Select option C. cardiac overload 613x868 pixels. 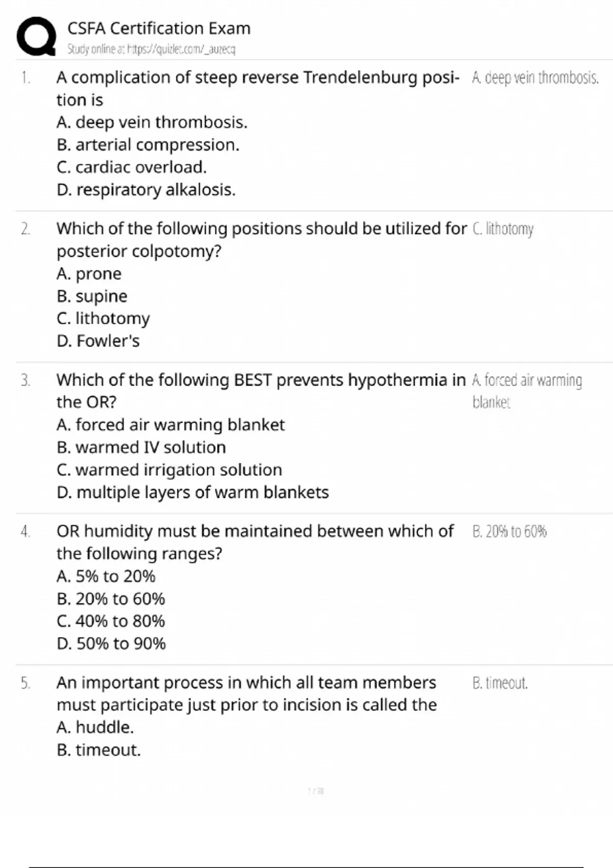[131, 167]
